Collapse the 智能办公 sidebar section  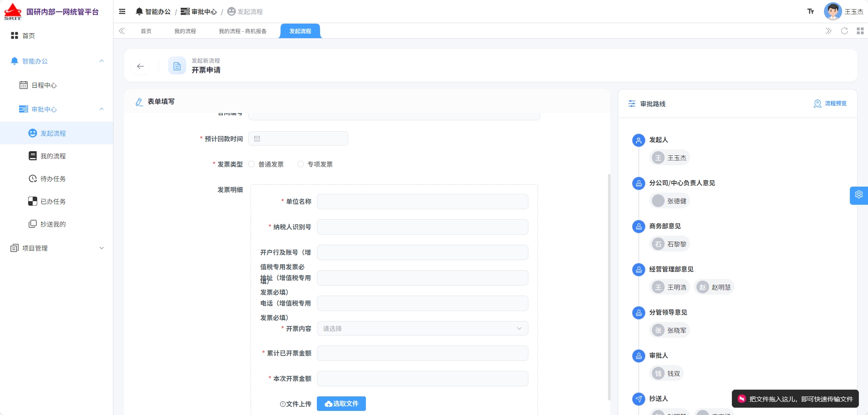click(x=102, y=61)
